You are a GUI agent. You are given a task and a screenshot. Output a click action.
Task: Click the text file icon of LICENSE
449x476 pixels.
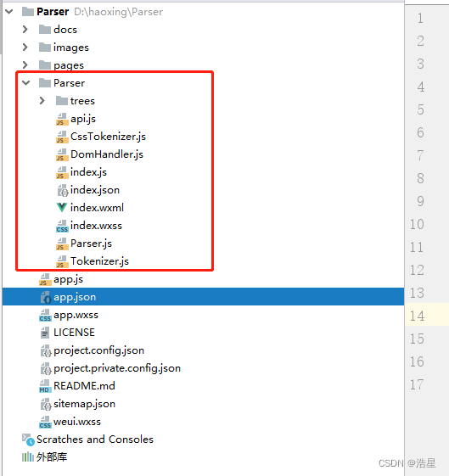(45, 333)
